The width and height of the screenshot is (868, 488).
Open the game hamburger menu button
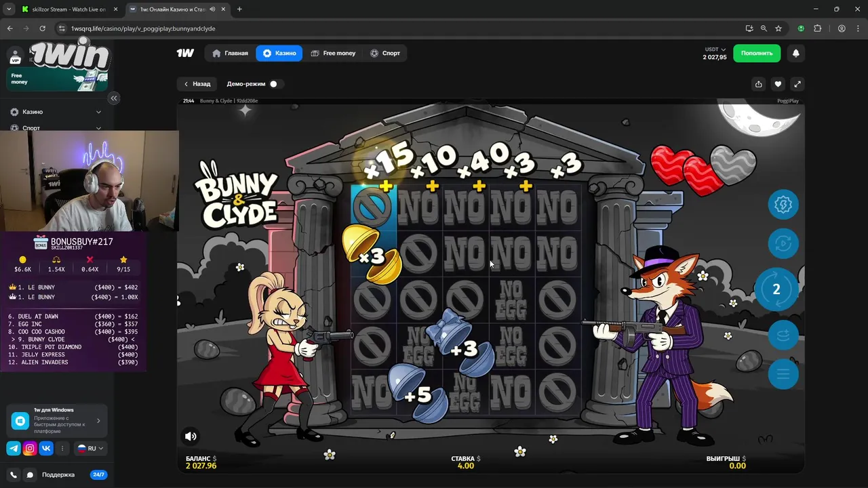pos(783,374)
